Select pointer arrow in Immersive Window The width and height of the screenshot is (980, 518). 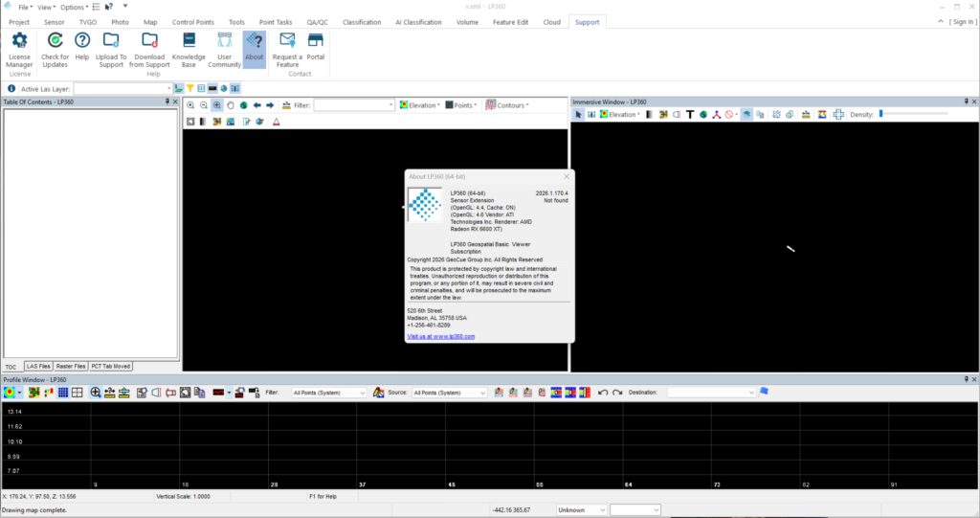[x=578, y=115]
